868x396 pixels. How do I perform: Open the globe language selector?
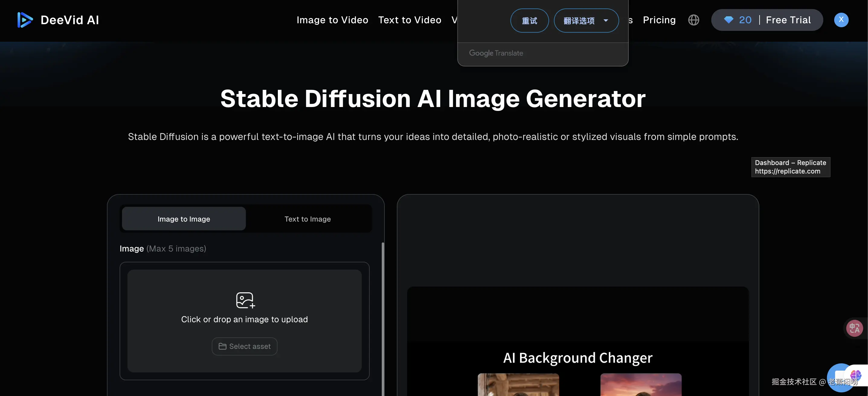(693, 20)
